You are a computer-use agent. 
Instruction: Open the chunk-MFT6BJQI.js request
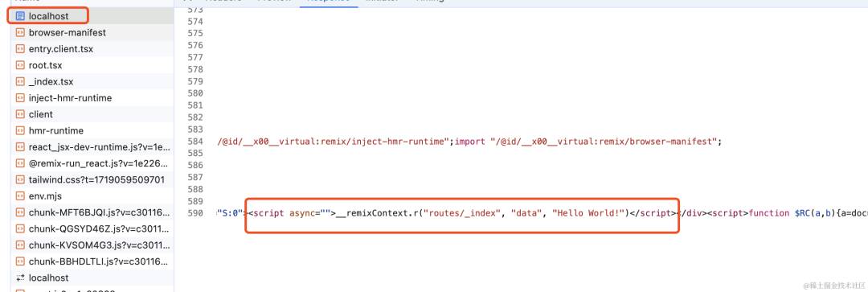point(92,212)
